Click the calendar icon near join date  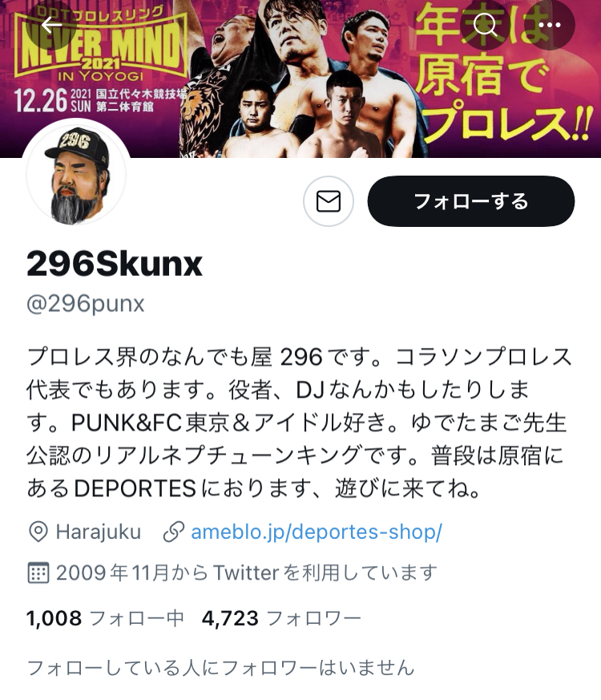[38, 573]
